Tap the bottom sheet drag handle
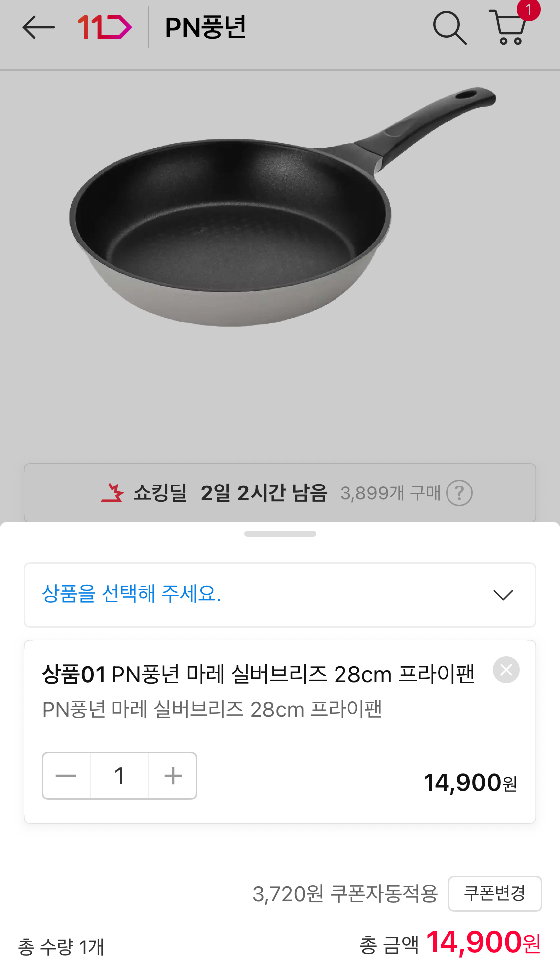Image resolution: width=560 pixels, height=972 pixels. [x=280, y=534]
